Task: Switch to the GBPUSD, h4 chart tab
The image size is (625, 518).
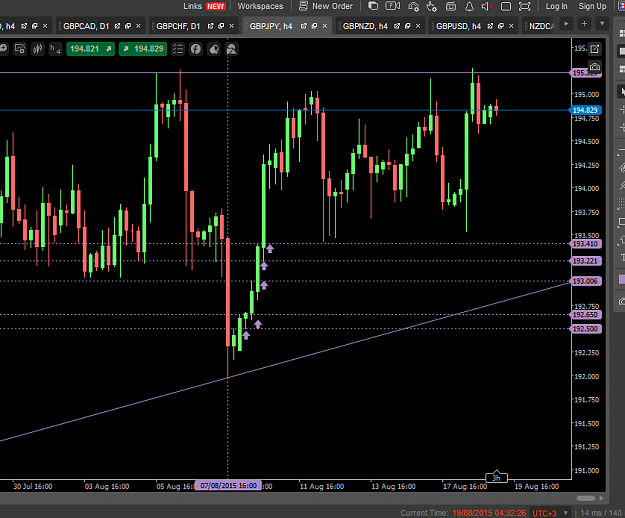Action: 458,26
